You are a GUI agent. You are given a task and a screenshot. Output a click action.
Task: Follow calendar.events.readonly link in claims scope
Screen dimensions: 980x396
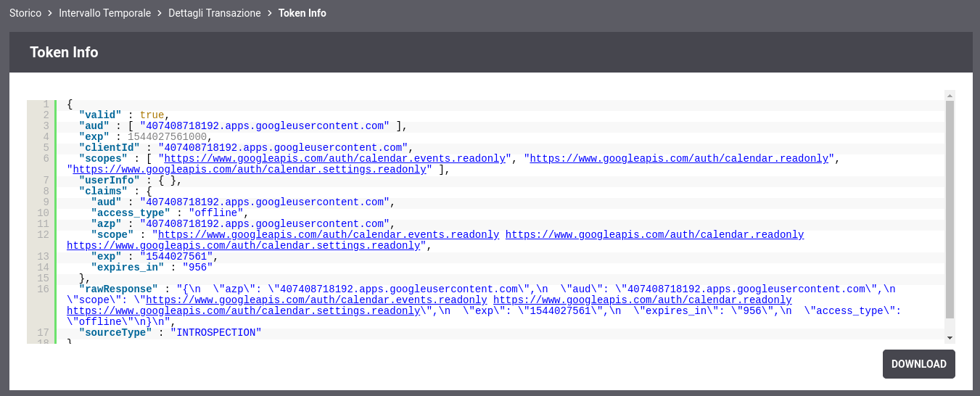tap(329, 234)
